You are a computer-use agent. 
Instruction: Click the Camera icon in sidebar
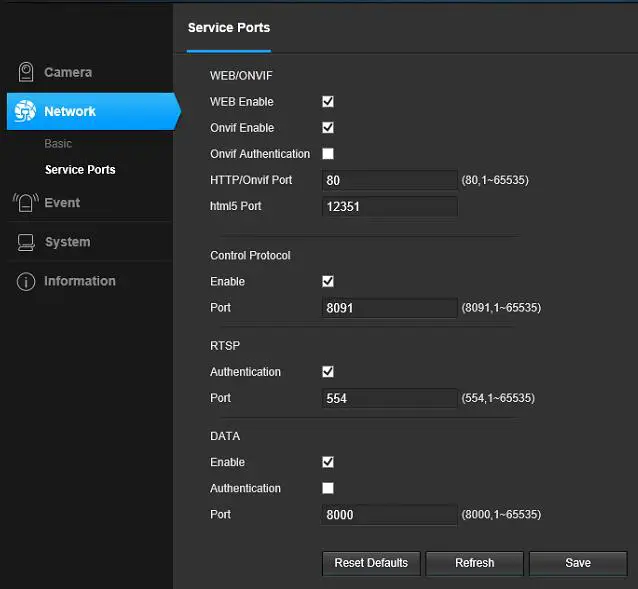26,73
